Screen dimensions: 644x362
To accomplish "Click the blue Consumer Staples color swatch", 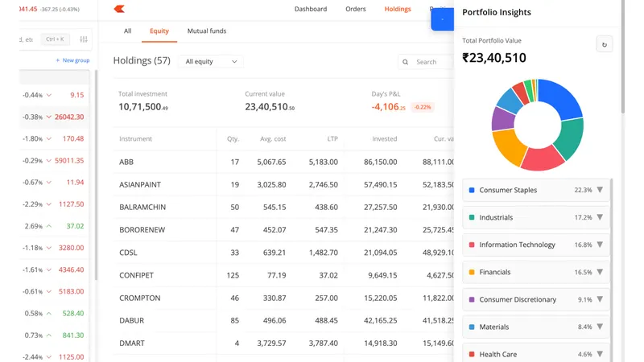I will (472, 190).
